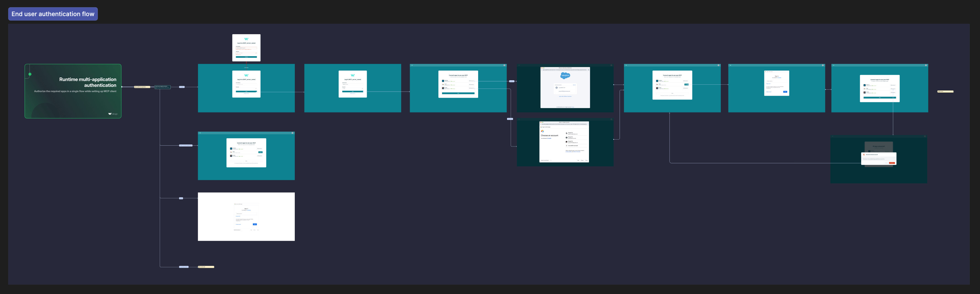Click the teal Done button in final Connect apps card
Screen dimensions: 980x294
pos(880,98)
